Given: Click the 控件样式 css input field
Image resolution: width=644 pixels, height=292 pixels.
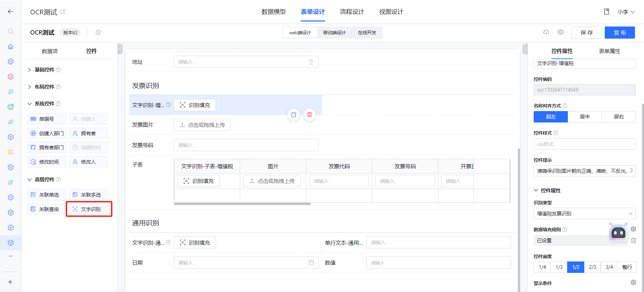Looking at the screenshot, I should [585, 144].
